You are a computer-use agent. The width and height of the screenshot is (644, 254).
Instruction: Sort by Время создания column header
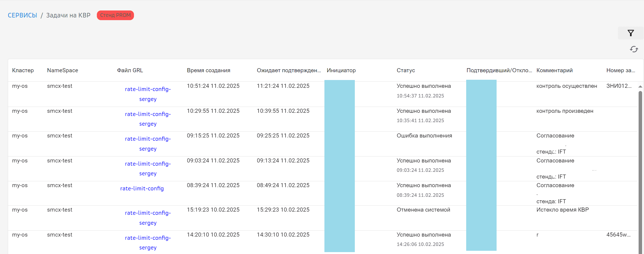pyautogui.click(x=208, y=70)
